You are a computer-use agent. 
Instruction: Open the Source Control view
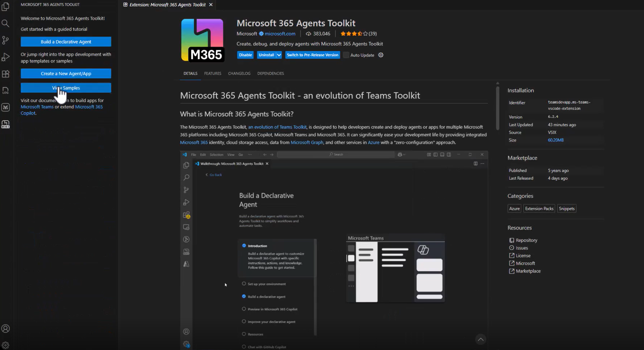pos(6,40)
